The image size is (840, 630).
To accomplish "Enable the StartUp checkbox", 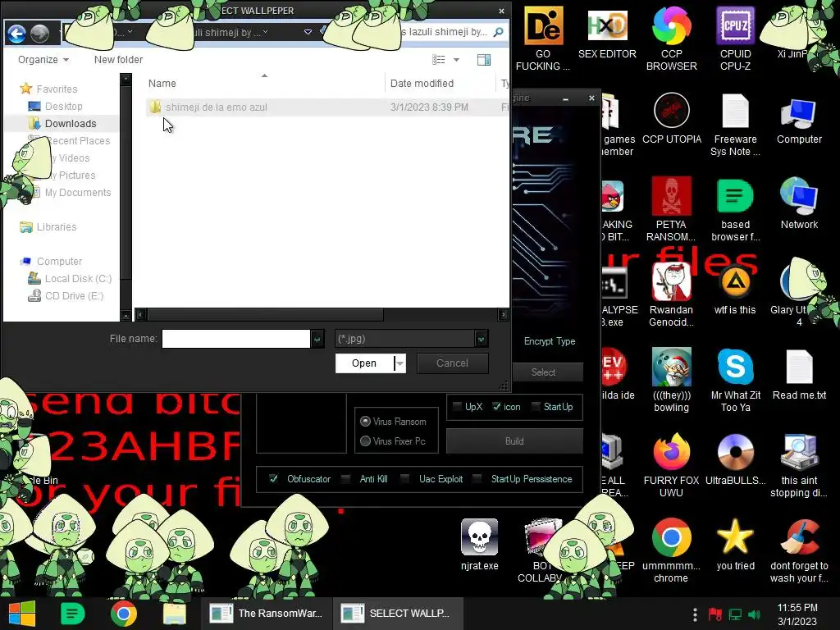I will point(536,407).
